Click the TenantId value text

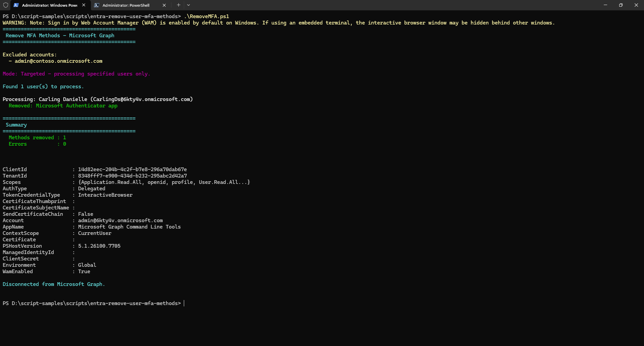pos(132,176)
